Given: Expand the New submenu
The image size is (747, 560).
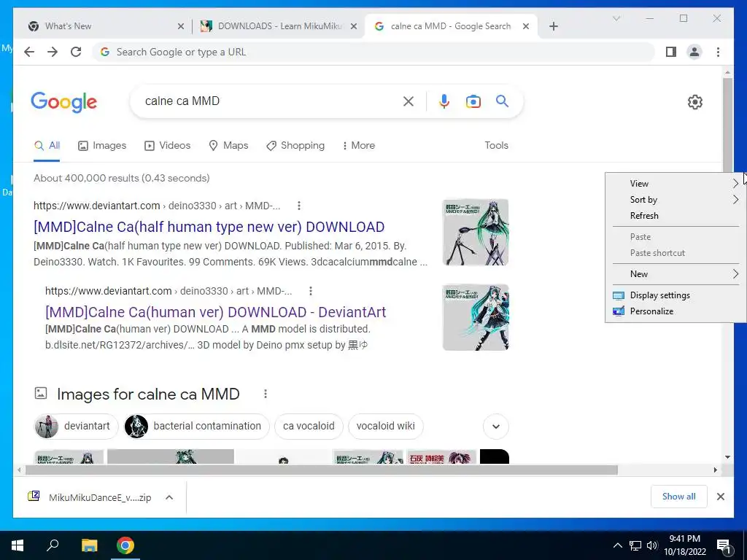Looking at the screenshot, I should 676,274.
